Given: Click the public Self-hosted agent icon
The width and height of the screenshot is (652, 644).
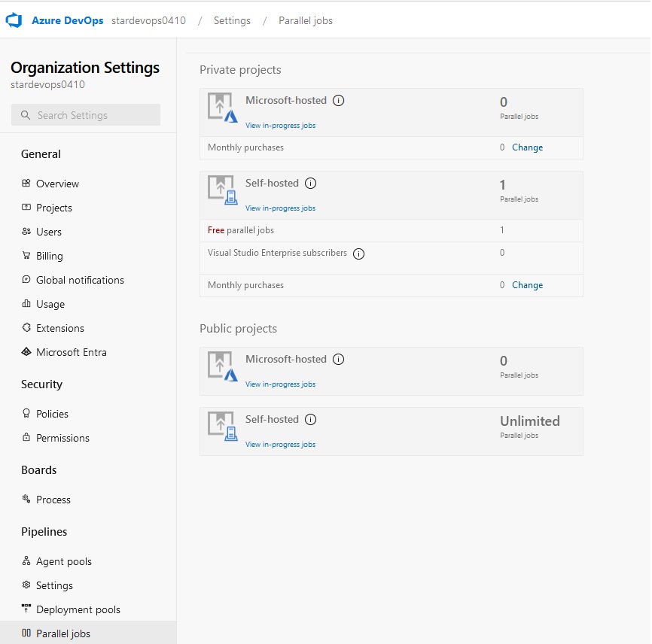Looking at the screenshot, I should (223, 427).
